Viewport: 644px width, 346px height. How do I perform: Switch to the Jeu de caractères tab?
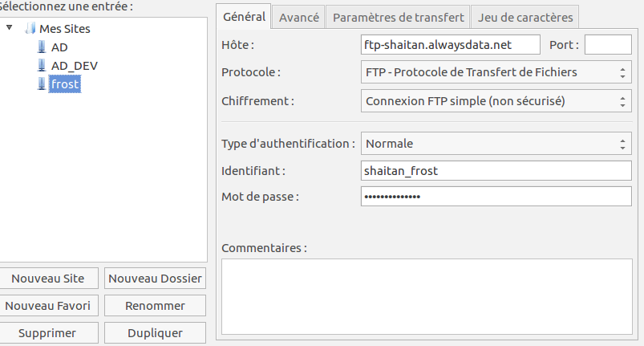525,17
